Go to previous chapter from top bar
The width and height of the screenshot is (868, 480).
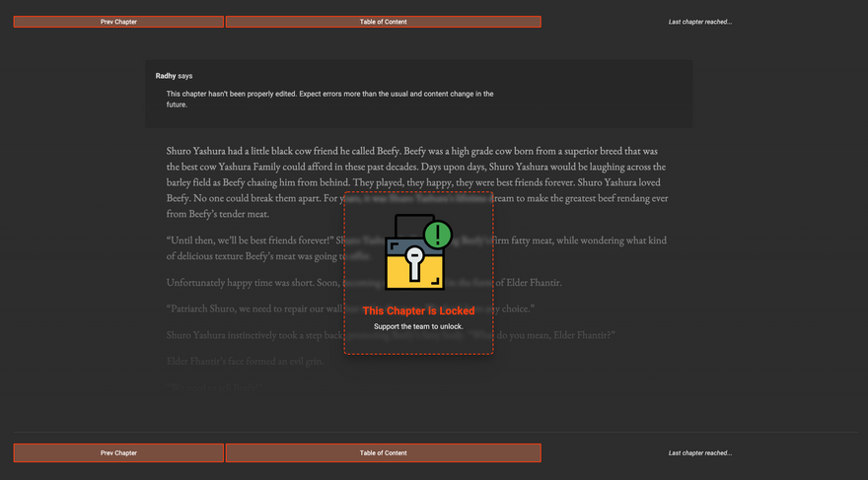coord(118,22)
